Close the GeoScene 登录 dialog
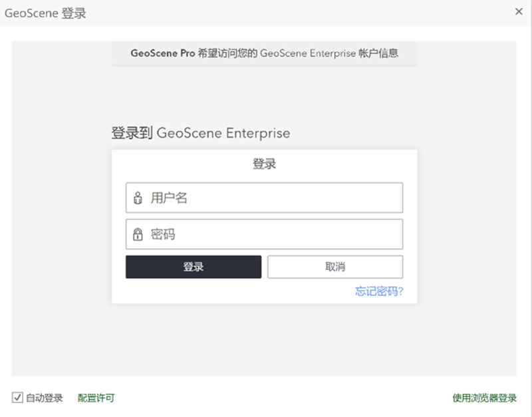Viewport: 532px width, 417px height. pos(519,11)
